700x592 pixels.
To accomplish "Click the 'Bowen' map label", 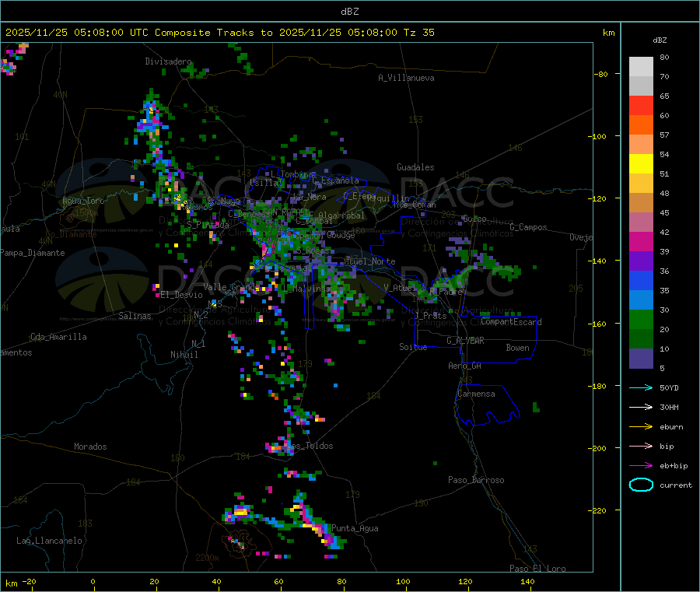I will coord(517,348).
